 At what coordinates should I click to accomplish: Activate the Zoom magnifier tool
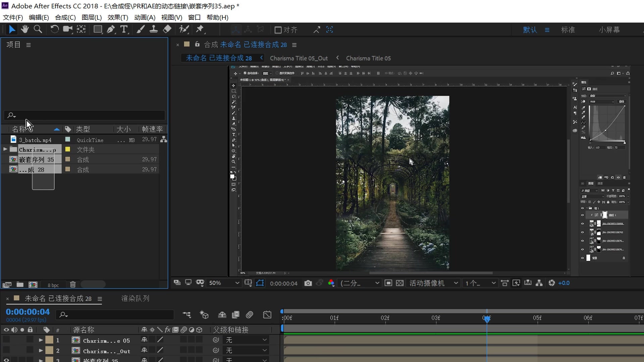(x=38, y=29)
